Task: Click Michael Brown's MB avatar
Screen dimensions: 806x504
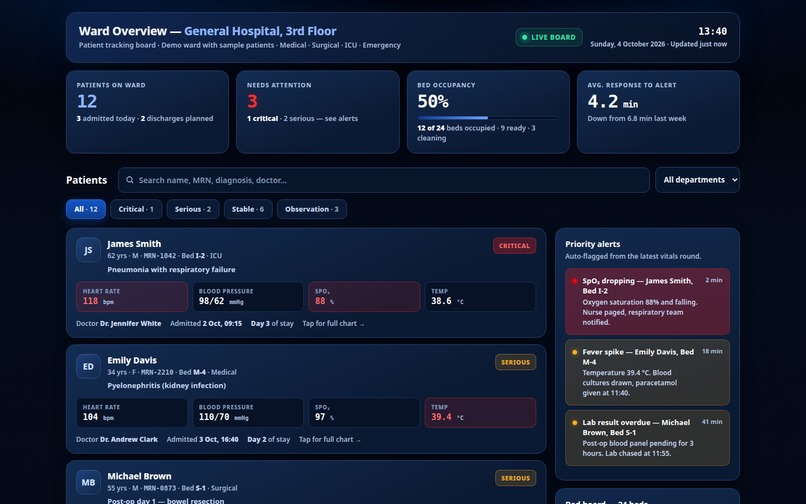Action: point(88,482)
